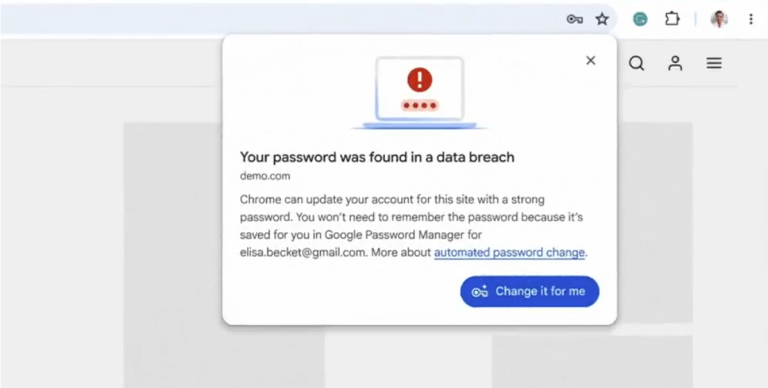This screenshot has width=768, height=388.
Task: Open the site hamburger menu
Action: coord(714,63)
